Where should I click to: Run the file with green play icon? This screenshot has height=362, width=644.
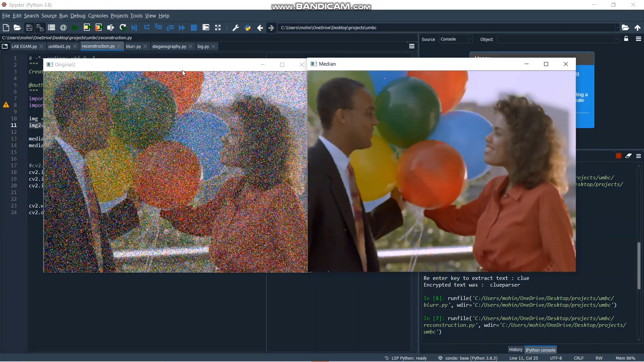pos(75,28)
